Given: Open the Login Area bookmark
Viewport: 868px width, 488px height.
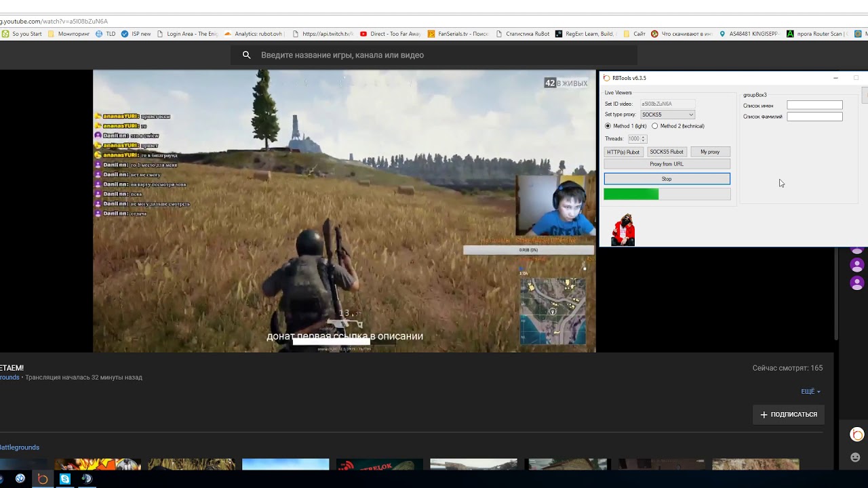Looking at the screenshot, I should pos(187,34).
